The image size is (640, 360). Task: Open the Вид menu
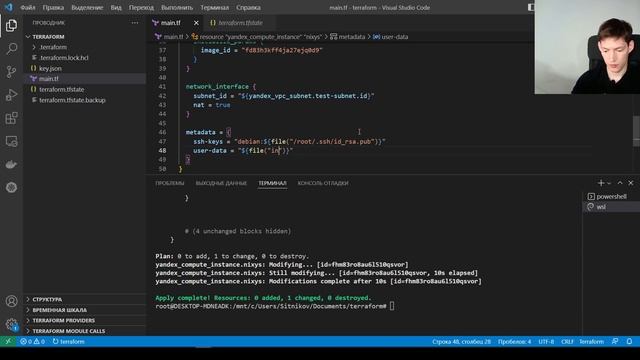[x=116, y=7]
